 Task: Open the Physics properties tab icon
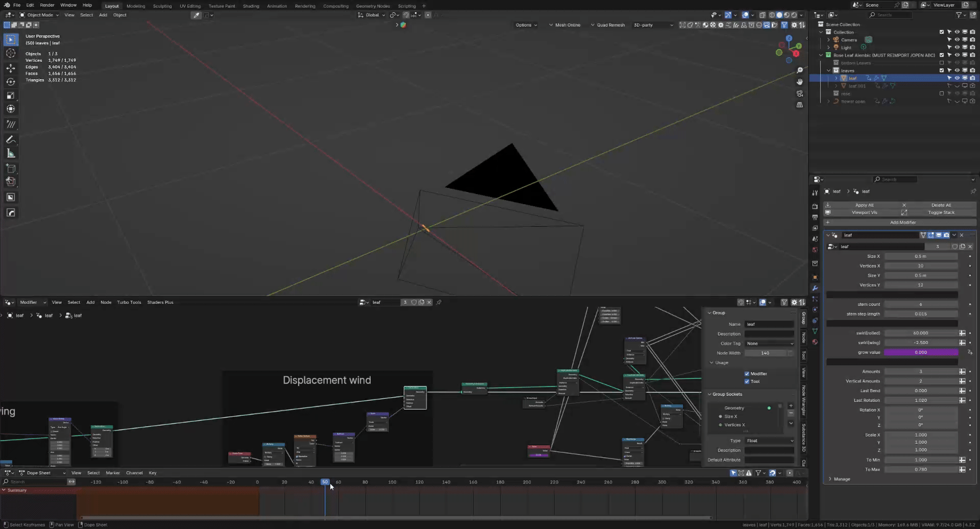[815, 309]
